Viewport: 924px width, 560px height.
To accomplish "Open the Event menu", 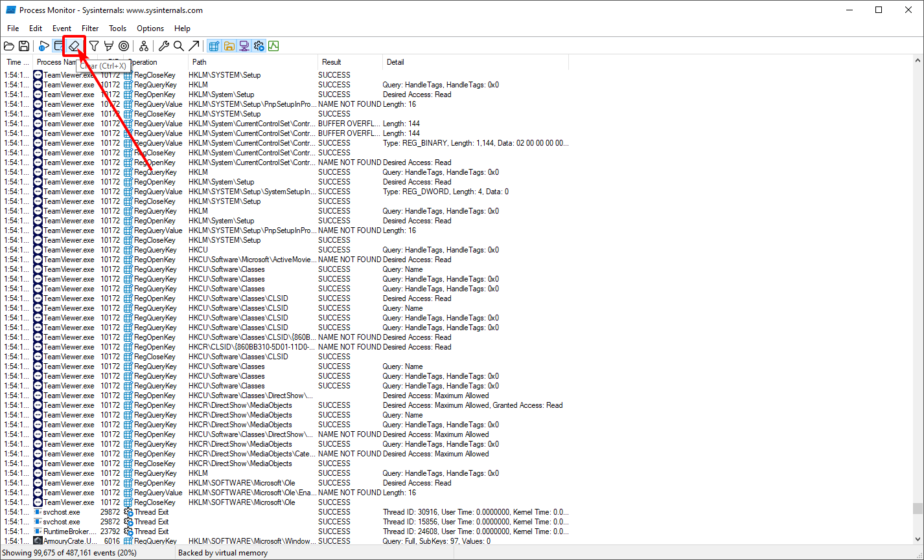I will coord(62,28).
